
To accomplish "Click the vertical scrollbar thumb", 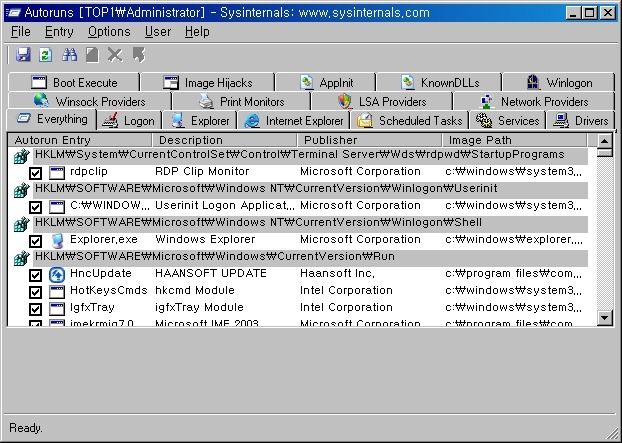I will coord(605,153).
